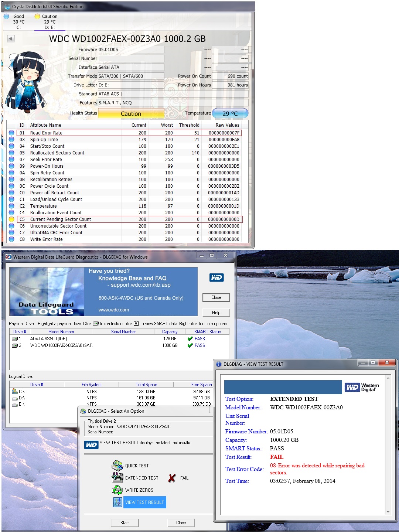The height and width of the screenshot is (532, 399).
Task: Click the WD logo icon above Close button
Action: point(216,277)
